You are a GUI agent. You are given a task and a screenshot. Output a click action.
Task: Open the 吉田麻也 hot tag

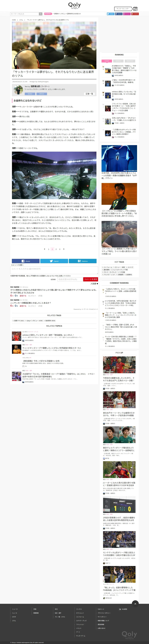coord(128,274)
